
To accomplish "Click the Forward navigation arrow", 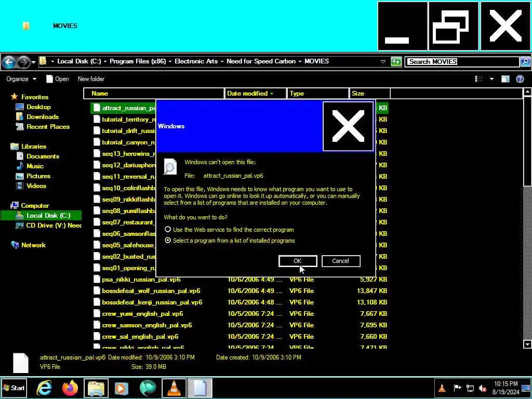I will [x=23, y=62].
